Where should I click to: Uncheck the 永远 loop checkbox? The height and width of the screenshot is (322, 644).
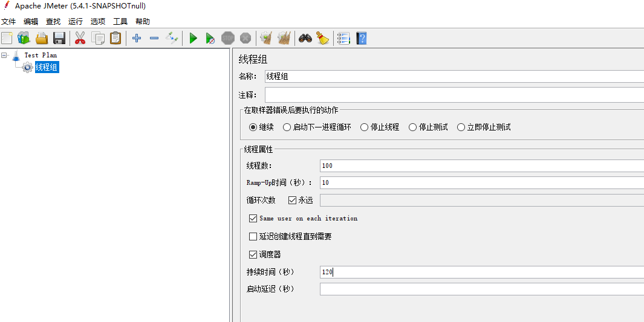(x=293, y=201)
